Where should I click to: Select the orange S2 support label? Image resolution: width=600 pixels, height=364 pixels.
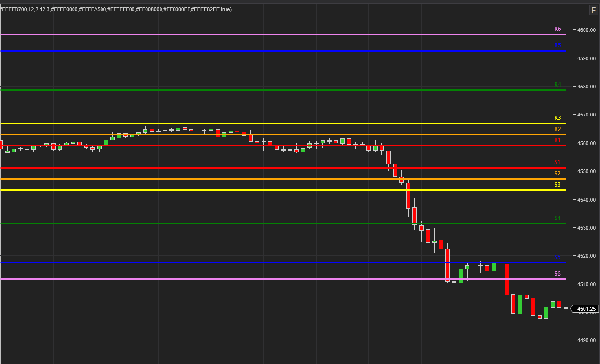(x=557, y=174)
